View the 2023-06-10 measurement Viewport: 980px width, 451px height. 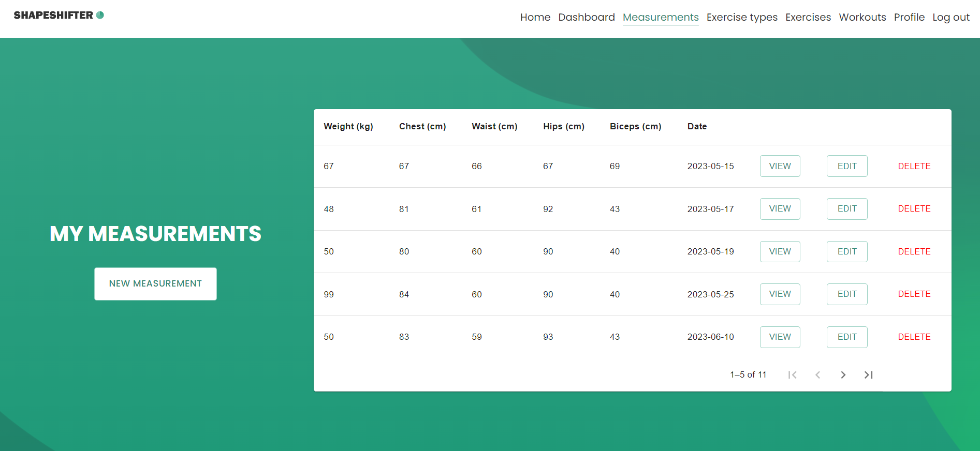click(x=780, y=337)
